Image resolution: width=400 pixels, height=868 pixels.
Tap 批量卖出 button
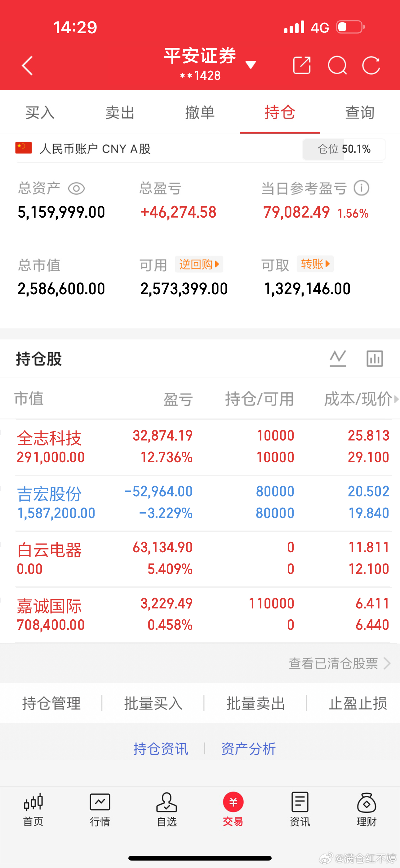tap(256, 703)
